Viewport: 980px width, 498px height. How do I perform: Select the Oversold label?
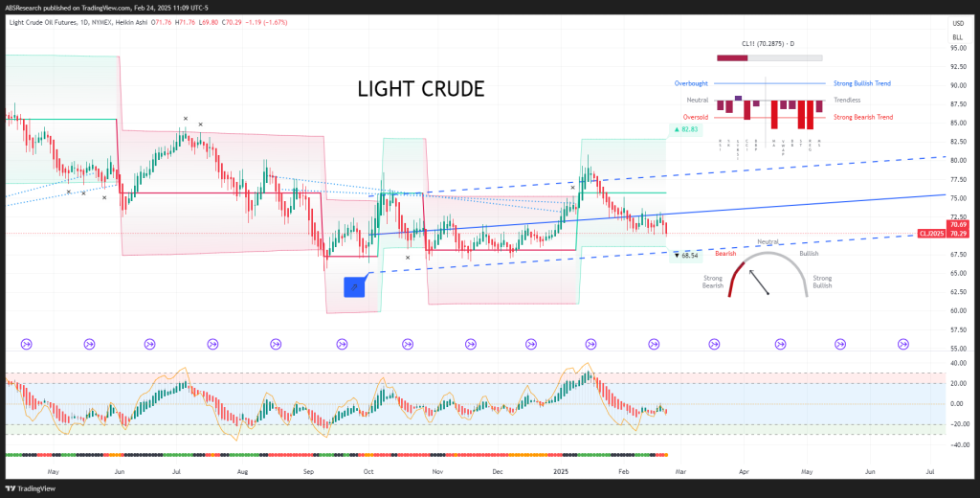tap(696, 117)
